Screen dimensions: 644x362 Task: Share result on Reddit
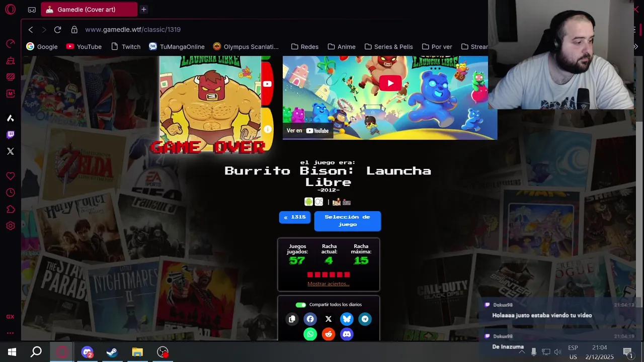(329, 334)
